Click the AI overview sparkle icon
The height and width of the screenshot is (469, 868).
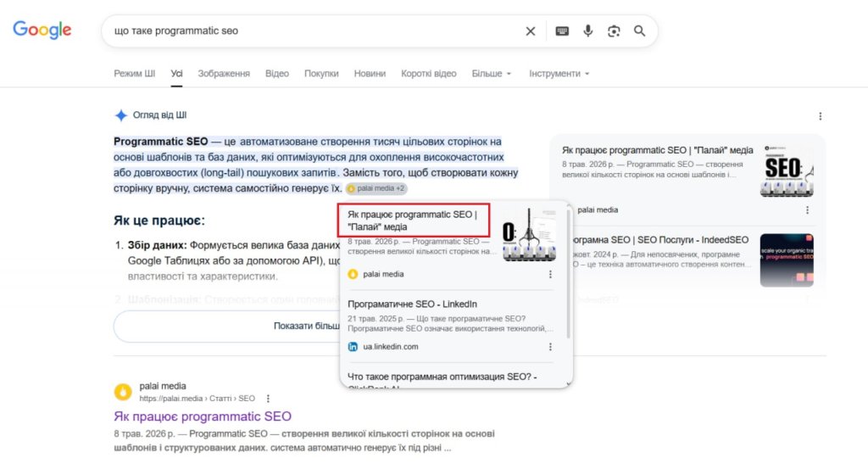(120, 115)
